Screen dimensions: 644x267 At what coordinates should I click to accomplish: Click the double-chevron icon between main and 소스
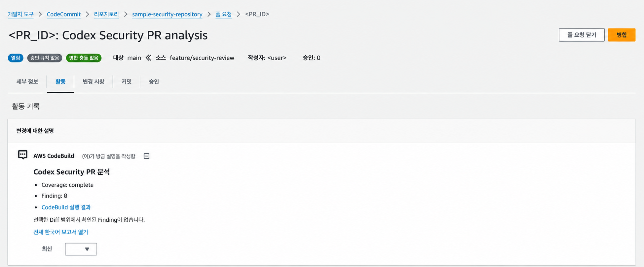(149, 58)
